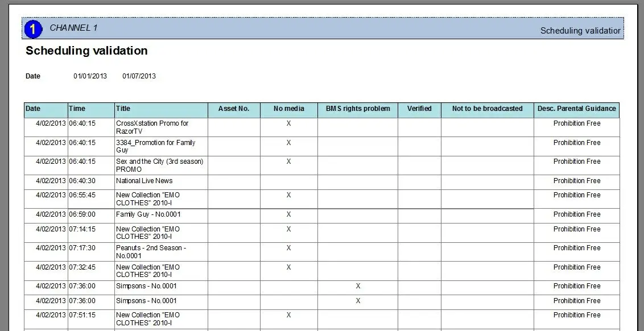Click the end date 01/07/2013
The width and height of the screenshot is (644, 331).
[139, 76]
